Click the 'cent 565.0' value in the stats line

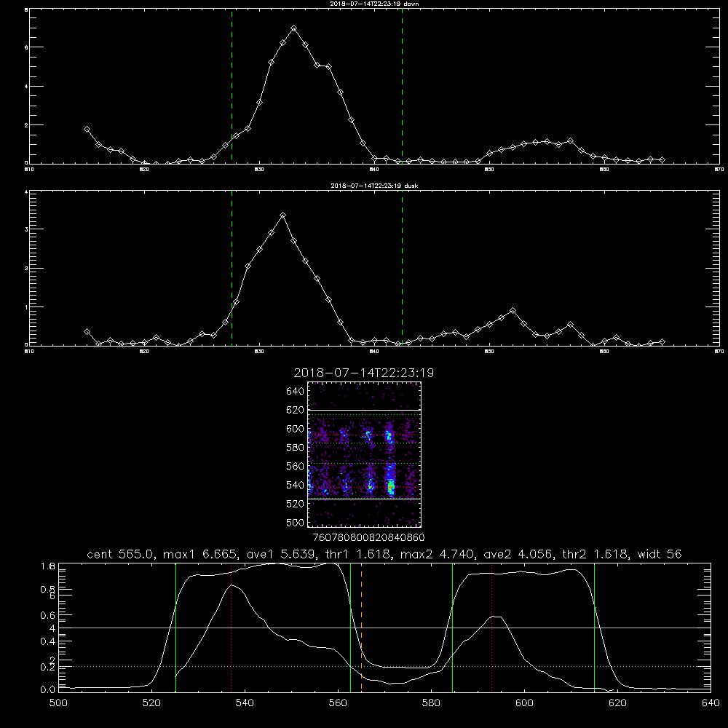pos(120,554)
